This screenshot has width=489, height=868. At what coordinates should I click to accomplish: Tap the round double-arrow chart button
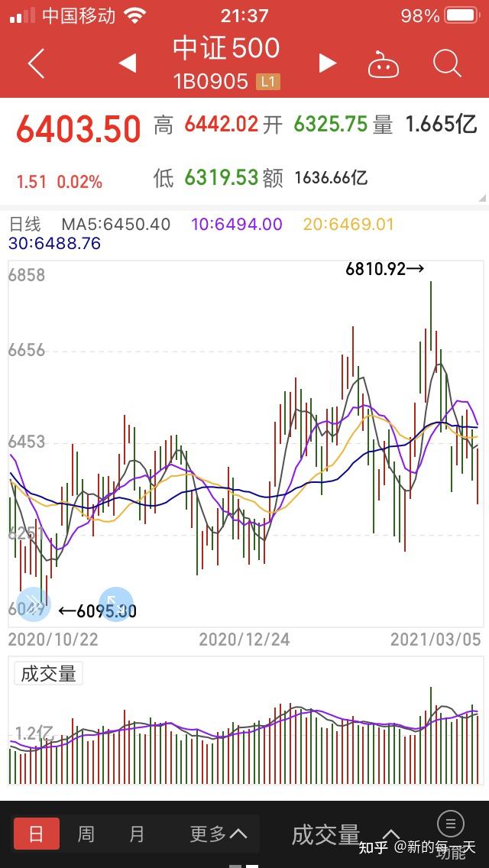34,604
